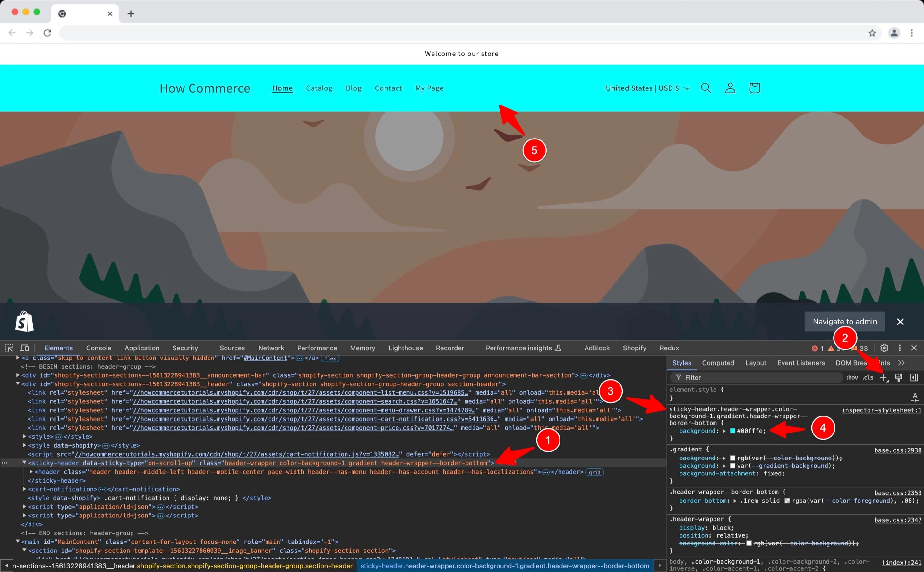Switch to the Console tab
The height and width of the screenshot is (572, 924).
[98, 348]
